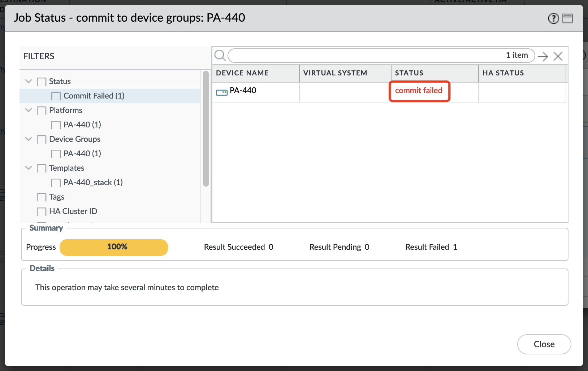
Task: Clear the filter with X icon
Action: pos(558,56)
